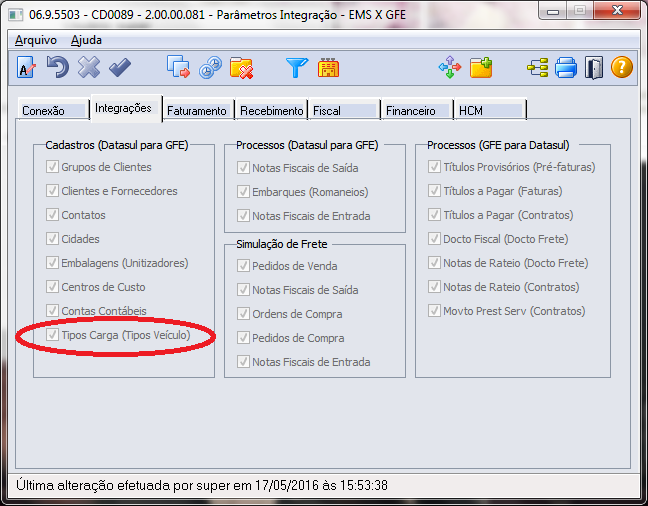This screenshot has height=506, width=648.
Task: Click the yellow folder with plus icon
Action: pyautogui.click(x=481, y=67)
